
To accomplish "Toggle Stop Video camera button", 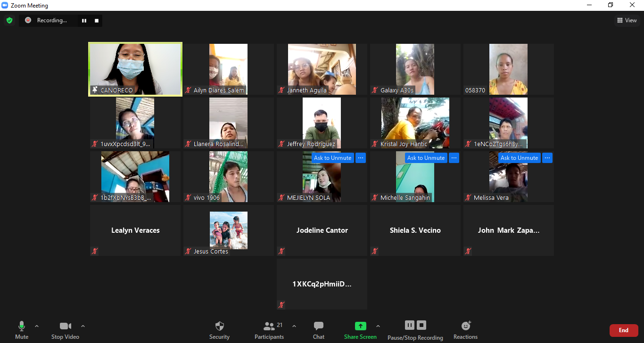I will point(65,330).
